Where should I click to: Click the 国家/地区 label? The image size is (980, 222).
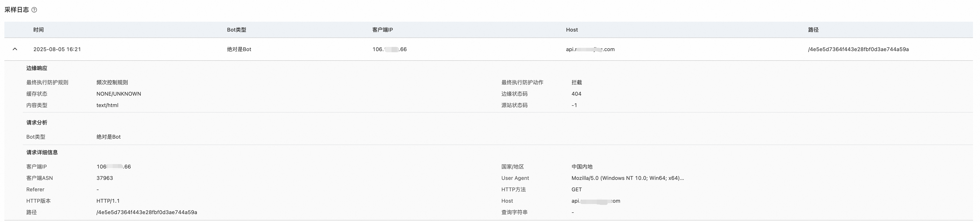point(513,166)
